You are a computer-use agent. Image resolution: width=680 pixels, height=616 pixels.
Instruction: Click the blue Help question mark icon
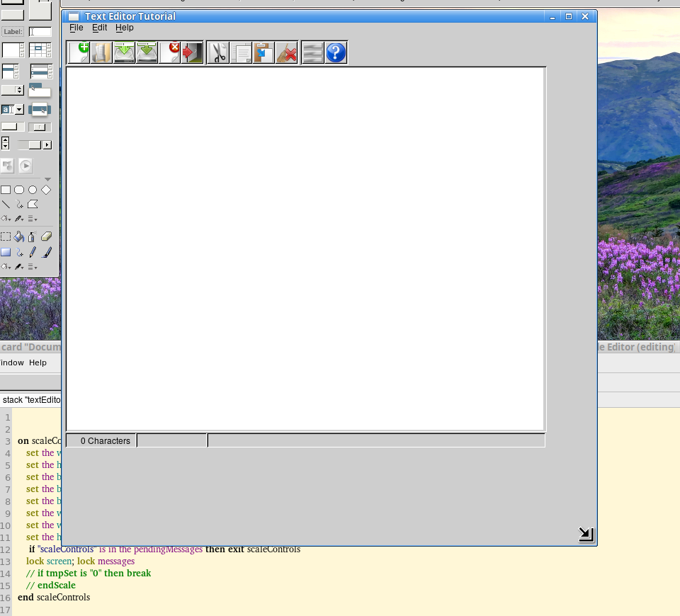(x=336, y=52)
